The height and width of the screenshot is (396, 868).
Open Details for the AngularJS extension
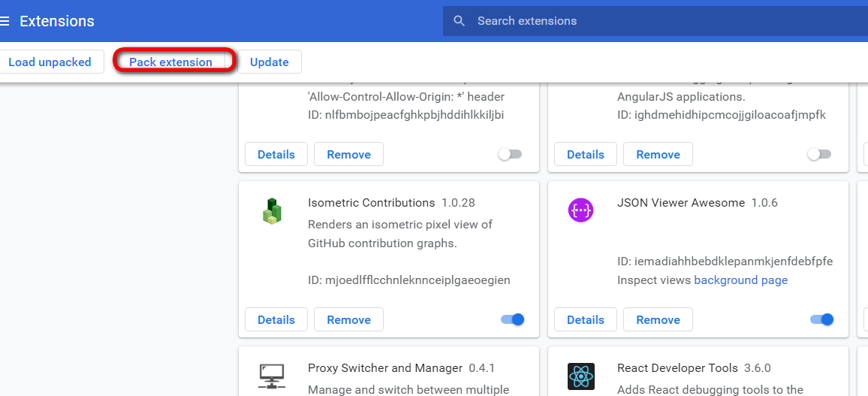[x=586, y=154]
